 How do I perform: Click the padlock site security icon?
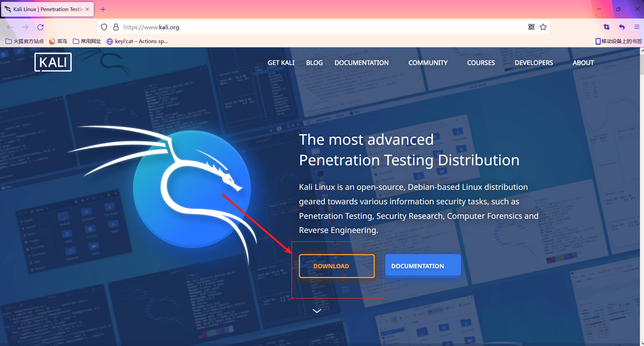pyautogui.click(x=116, y=27)
